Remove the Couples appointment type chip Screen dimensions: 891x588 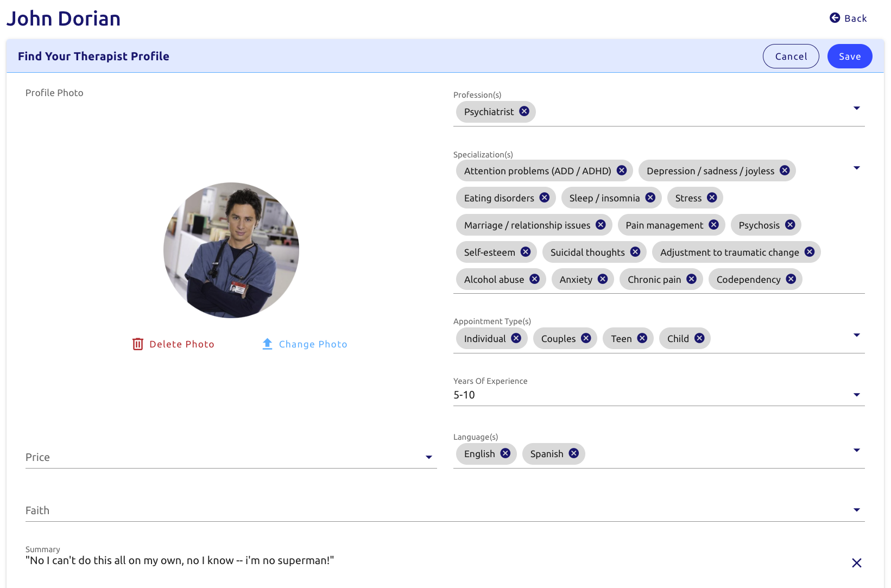[x=586, y=338]
